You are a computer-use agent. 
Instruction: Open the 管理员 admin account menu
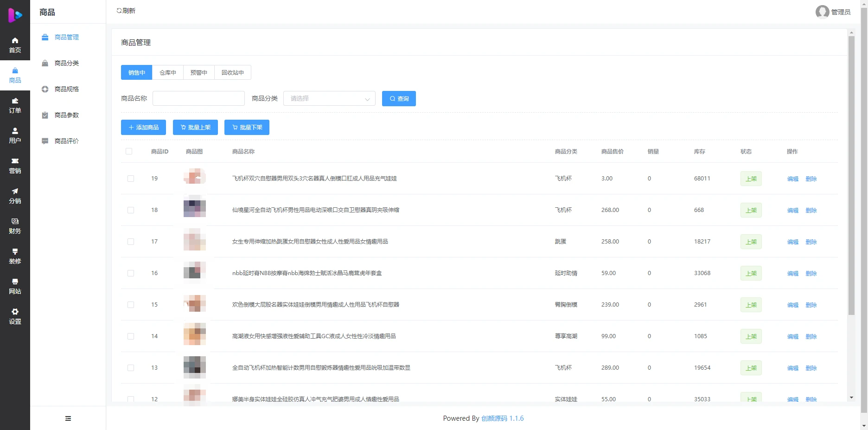point(833,12)
